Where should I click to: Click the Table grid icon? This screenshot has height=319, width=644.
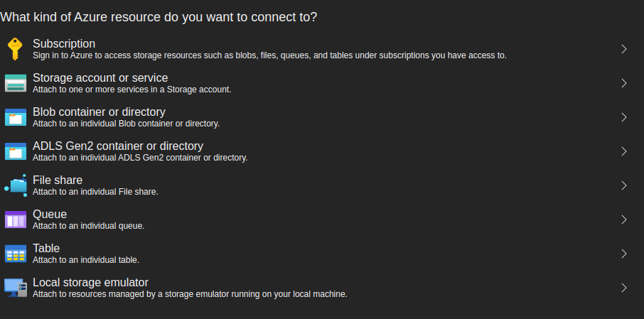pyautogui.click(x=15, y=254)
